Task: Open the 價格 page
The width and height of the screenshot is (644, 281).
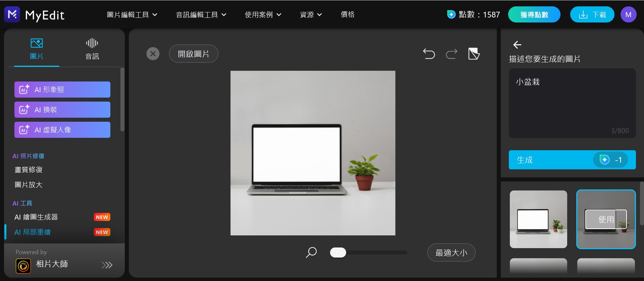Action: (x=347, y=14)
